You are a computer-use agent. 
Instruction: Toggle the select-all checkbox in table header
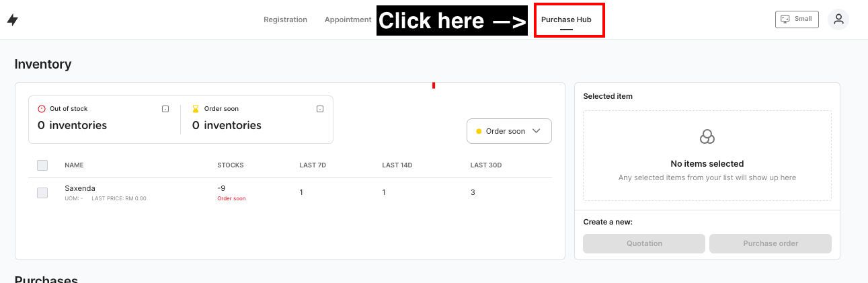[x=42, y=165]
